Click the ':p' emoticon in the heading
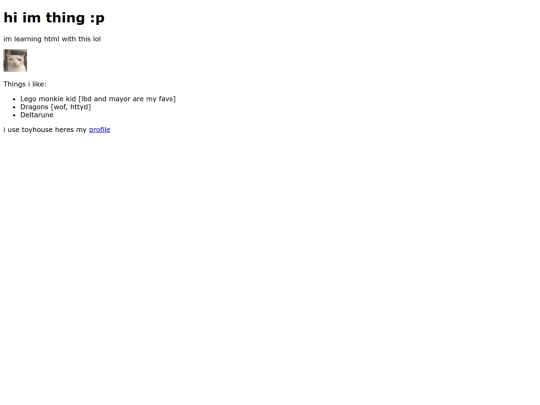 pos(97,18)
